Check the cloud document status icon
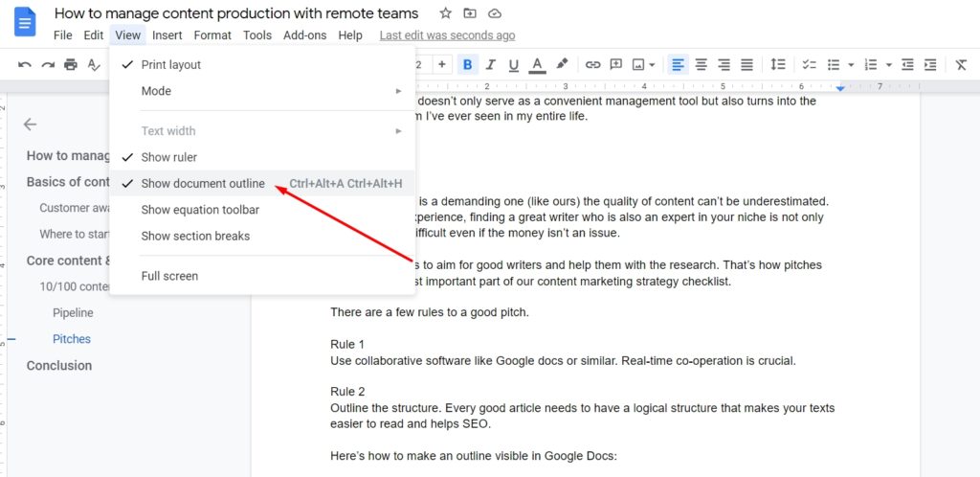Viewport: 980px width, 477px height. click(495, 13)
